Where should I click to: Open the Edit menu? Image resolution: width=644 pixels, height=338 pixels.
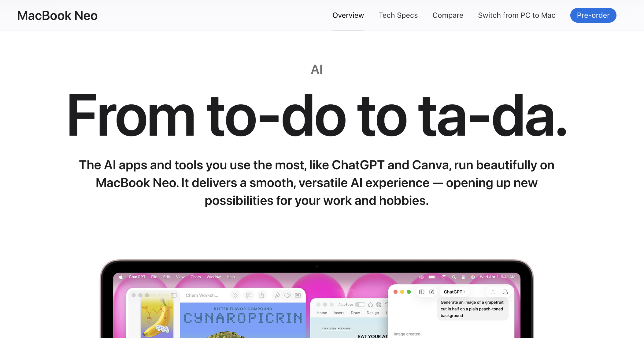click(x=167, y=277)
